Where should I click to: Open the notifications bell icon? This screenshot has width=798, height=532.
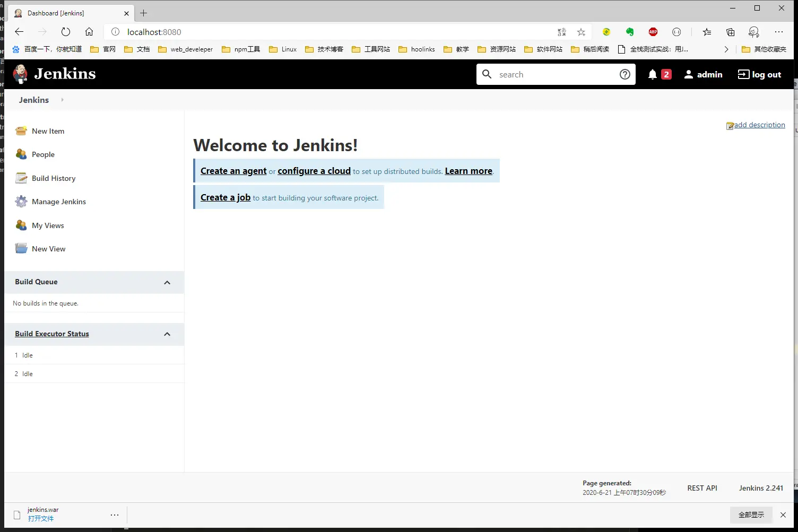coord(653,74)
